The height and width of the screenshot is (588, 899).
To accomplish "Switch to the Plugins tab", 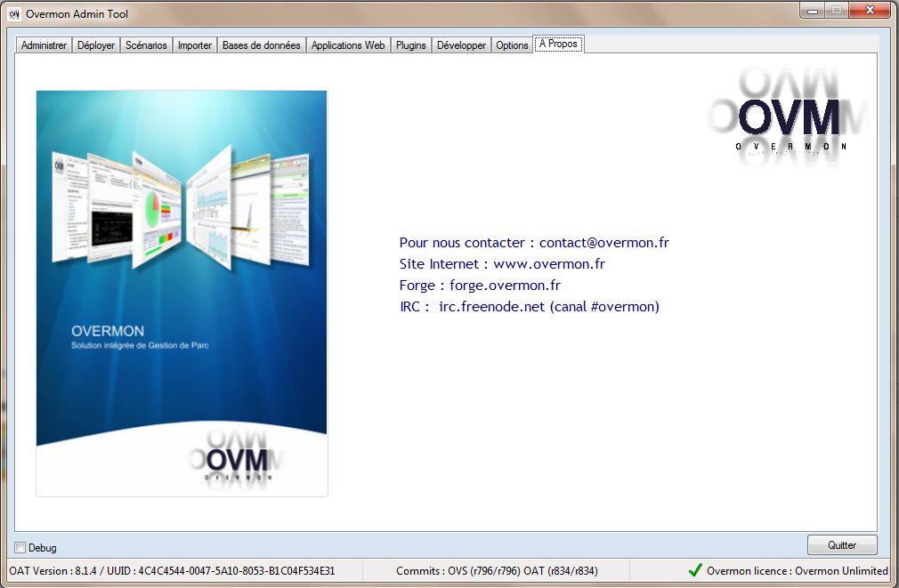I will tap(411, 45).
